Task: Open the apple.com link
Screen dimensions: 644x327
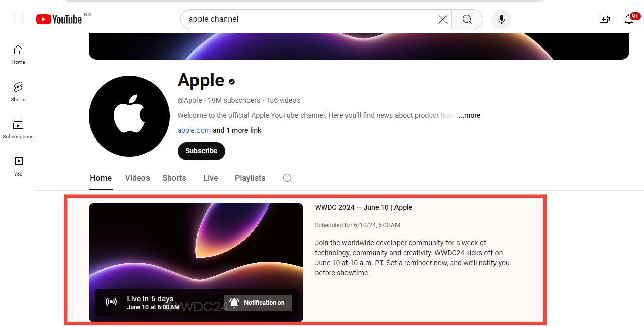Action: coord(194,130)
